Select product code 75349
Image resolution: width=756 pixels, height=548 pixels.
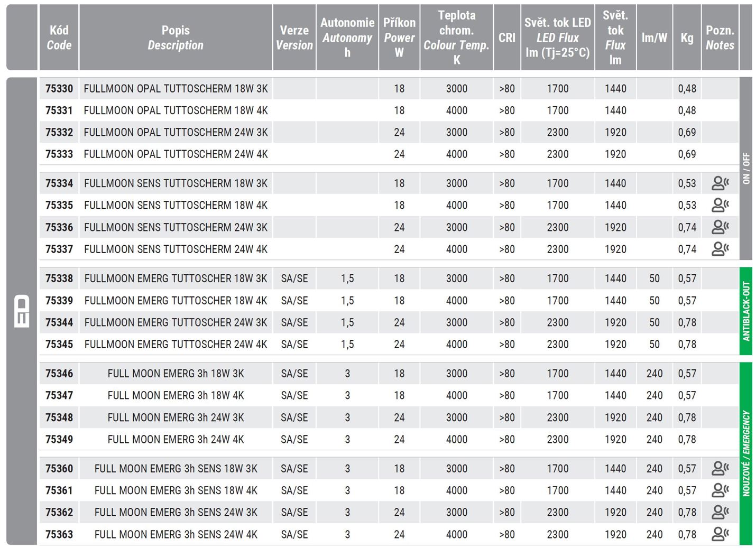tap(59, 439)
